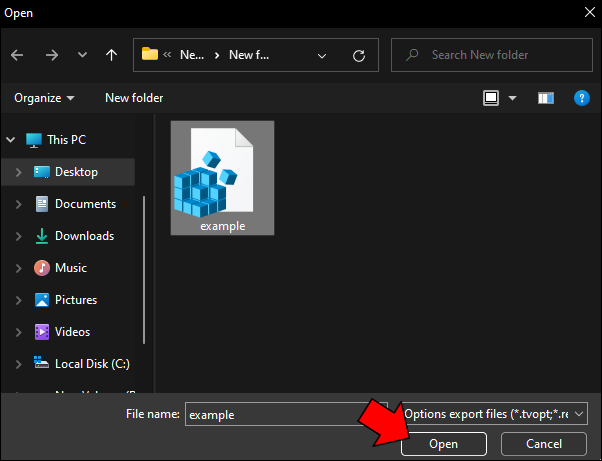Collapse the This PC tree node
Screen dimensions: 602x461
tap(11, 140)
